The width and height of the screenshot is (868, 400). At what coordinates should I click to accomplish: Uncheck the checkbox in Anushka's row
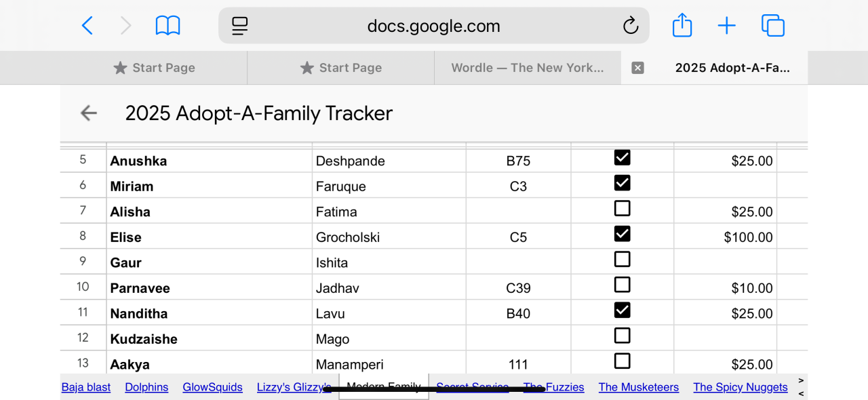pyautogui.click(x=622, y=158)
